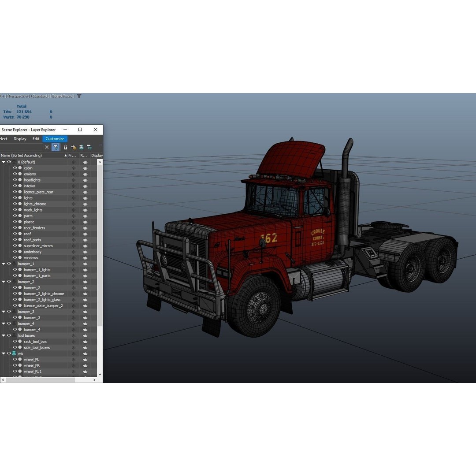Click the viewport [+] general menu label
Screen dimensions: 476x476
coord(3,96)
